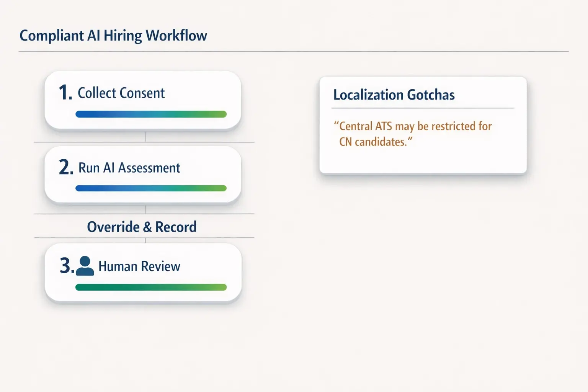Click the divider line under the title

(294, 49)
